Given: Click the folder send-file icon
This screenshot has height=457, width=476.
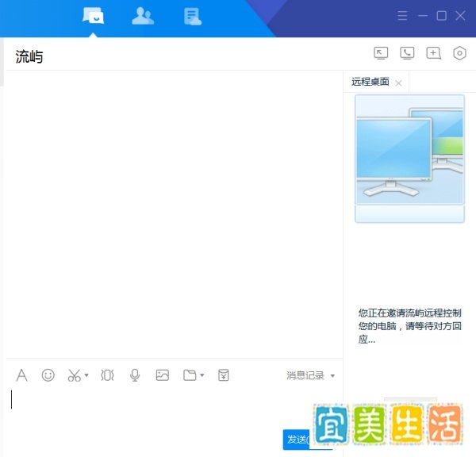Looking at the screenshot, I should click(190, 375).
